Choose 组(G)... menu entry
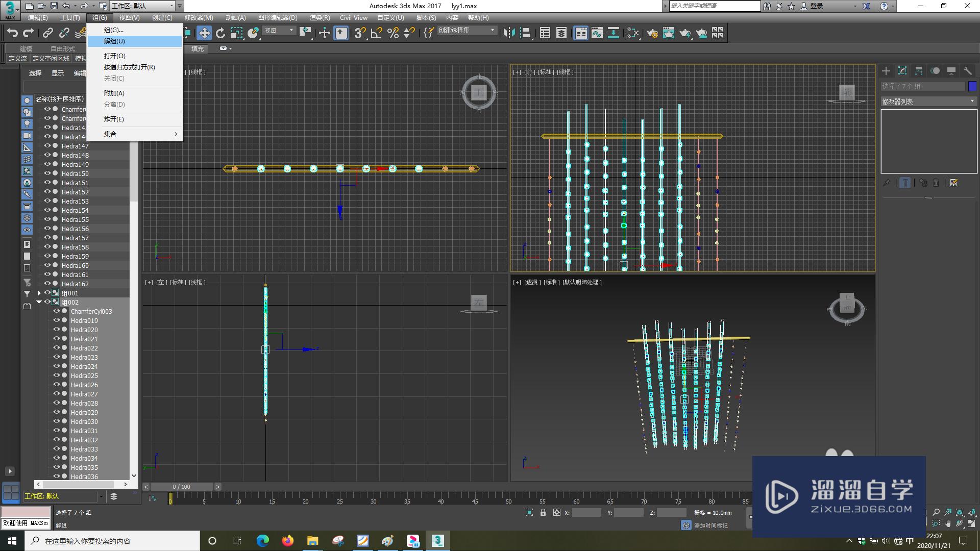980x552 pixels. pyautogui.click(x=135, y=30)
